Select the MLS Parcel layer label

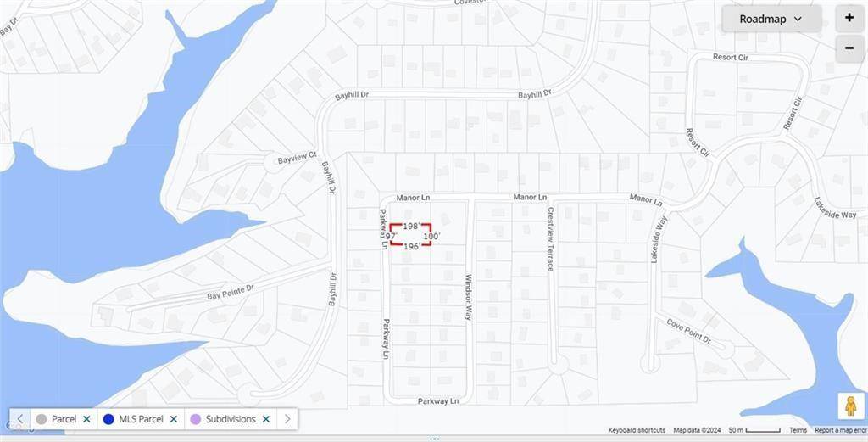[x=142, y=419]
